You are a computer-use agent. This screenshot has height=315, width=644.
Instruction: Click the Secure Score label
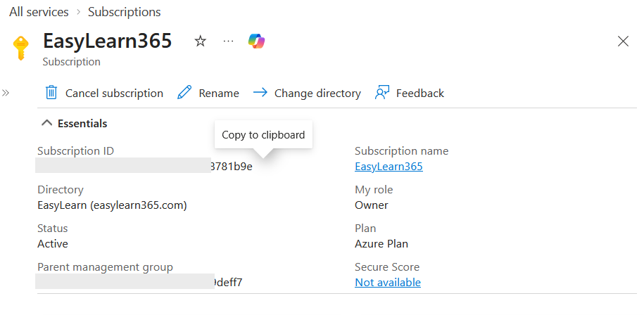point(387,267)
